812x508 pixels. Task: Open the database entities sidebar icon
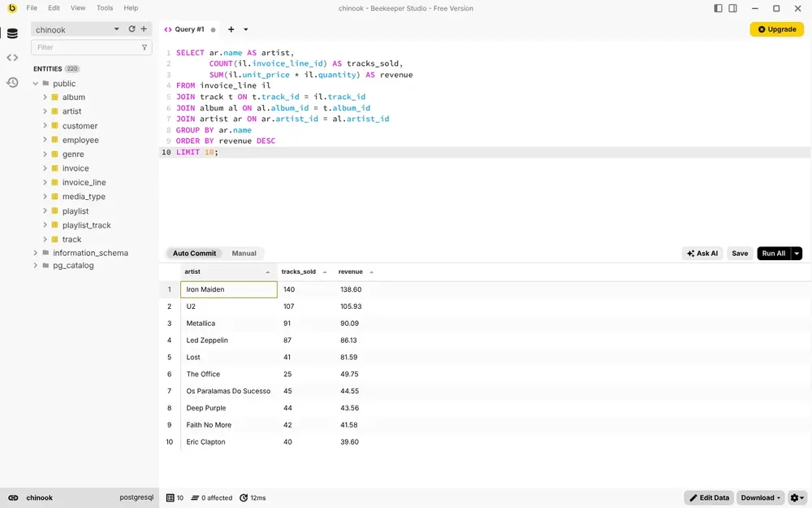pos(12,33)
